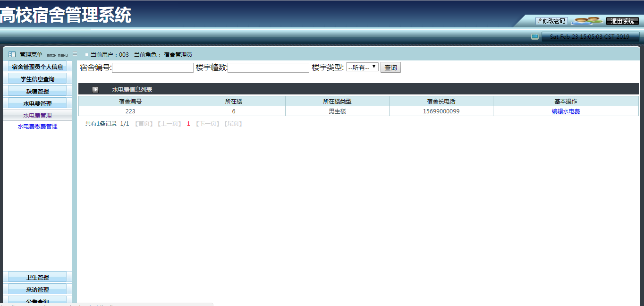The width and height of the screenshot is (644, 306).
Task: Click the 高校宿舍管理系统 title
Action: point(66,15)
